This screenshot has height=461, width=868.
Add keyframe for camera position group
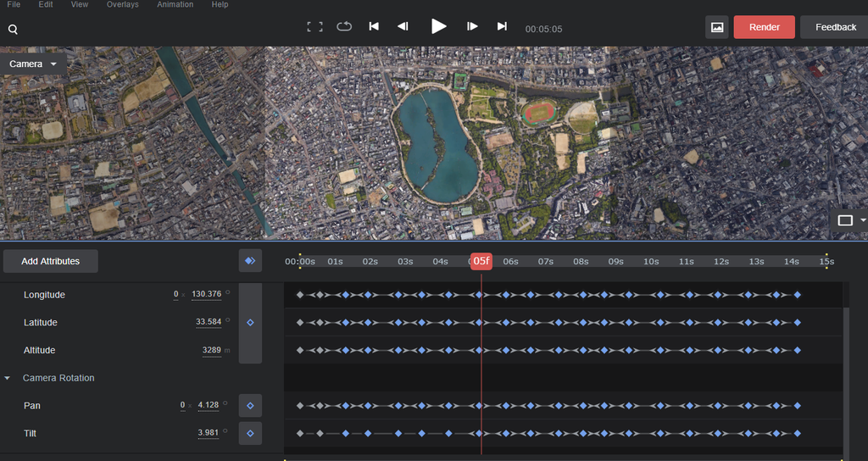[x=250, y=322]
